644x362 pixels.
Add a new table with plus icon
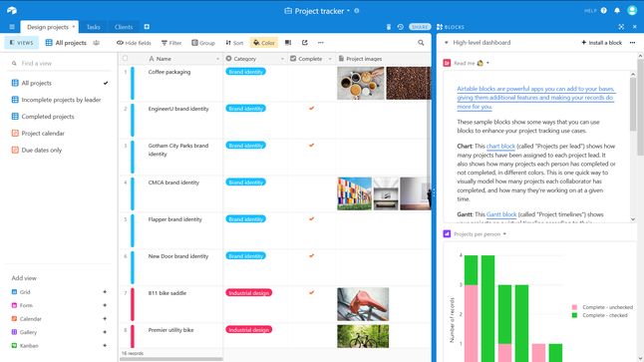[x=147, y=27]
